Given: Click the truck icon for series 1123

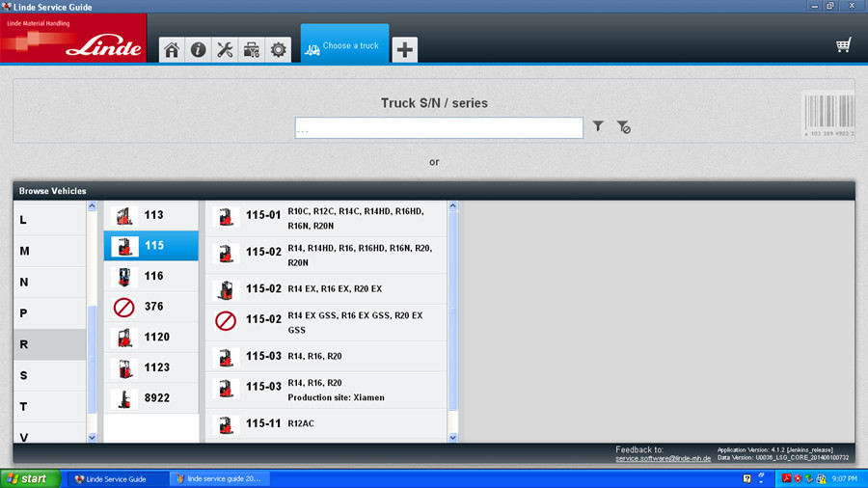Looking at the screenshot, I should pyautogui.click(x=124, y=368).
